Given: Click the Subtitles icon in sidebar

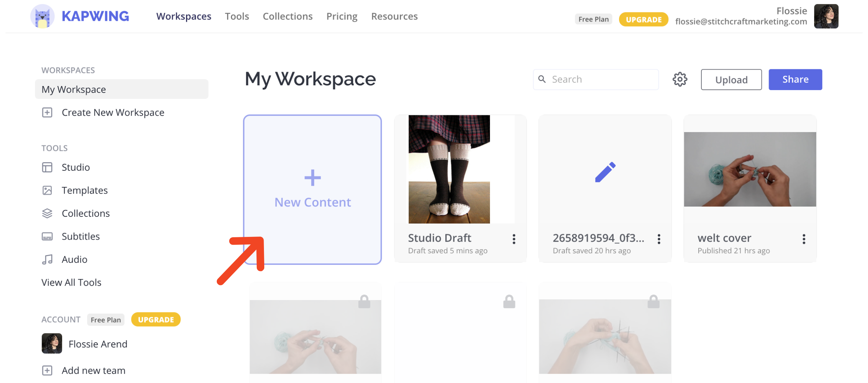Looking at the screenshot, I should pyautogui.click(x=47, y=236).
